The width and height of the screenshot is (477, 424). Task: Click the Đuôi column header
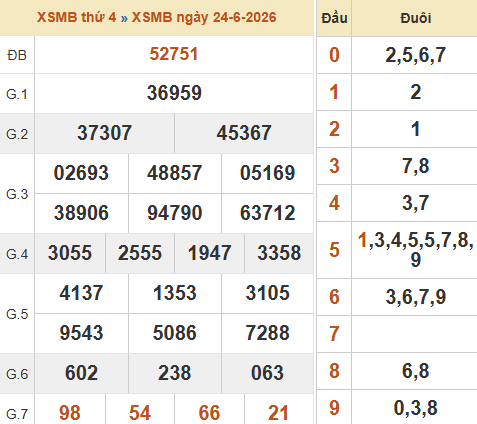(x=416, y=18)
